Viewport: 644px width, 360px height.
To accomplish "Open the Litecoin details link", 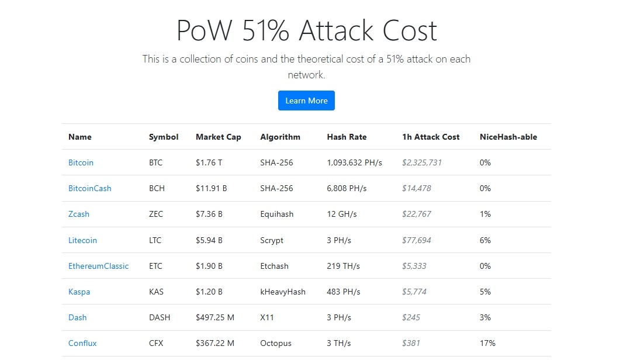I will [82, 240].
